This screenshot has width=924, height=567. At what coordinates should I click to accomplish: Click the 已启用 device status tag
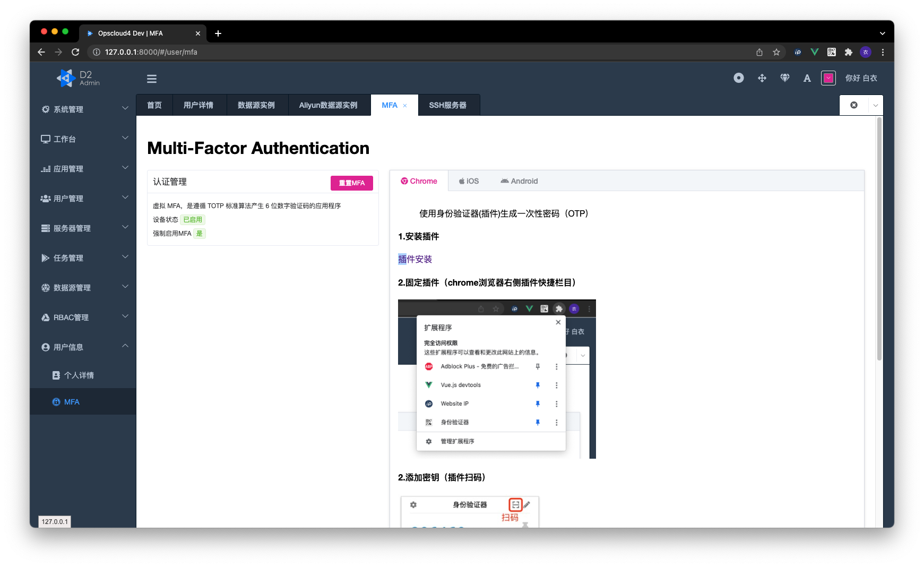pos(193,219)
